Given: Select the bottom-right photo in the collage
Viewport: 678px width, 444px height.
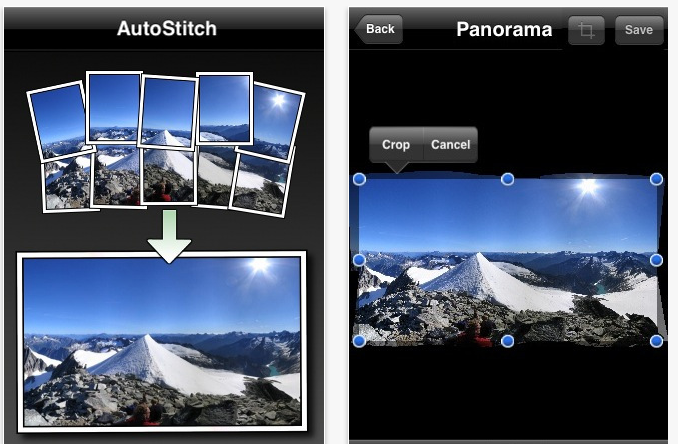Looking at the screenshot, I should tap(260, 180).
